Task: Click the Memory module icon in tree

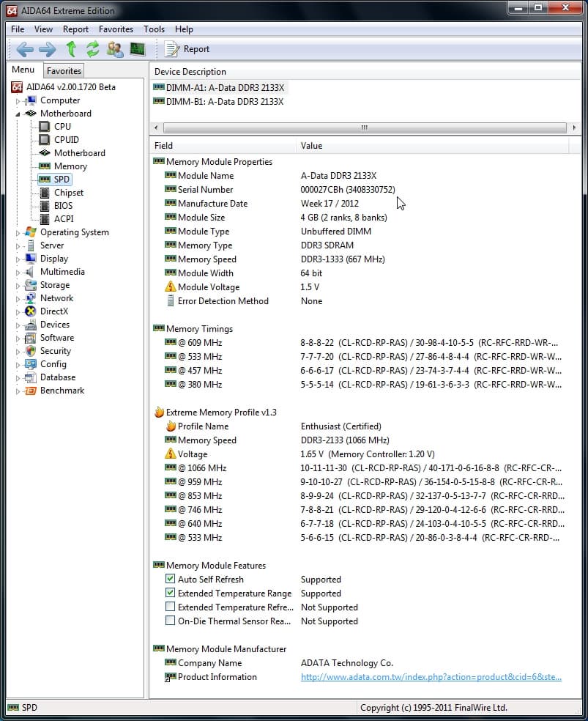Action: tap(45, 166)
